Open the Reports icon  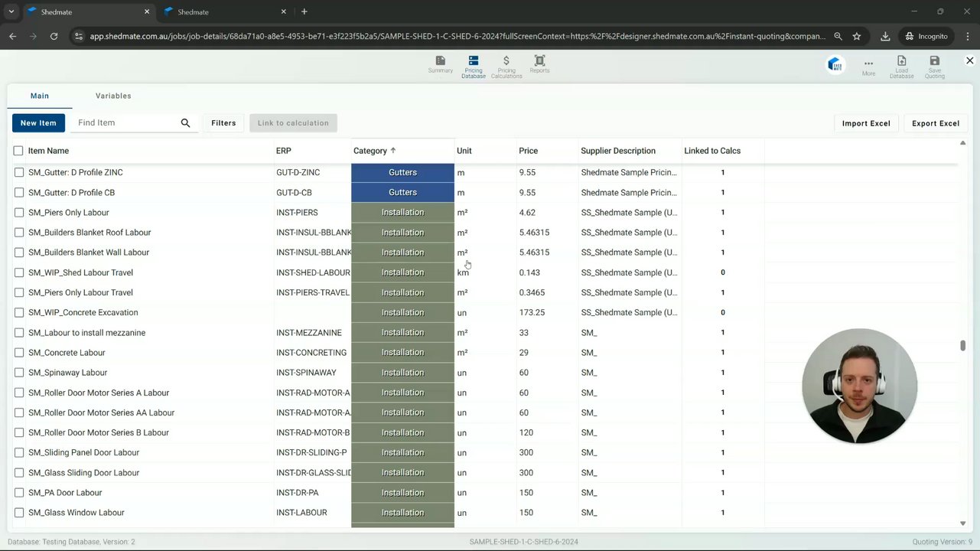tap(539, 64)
